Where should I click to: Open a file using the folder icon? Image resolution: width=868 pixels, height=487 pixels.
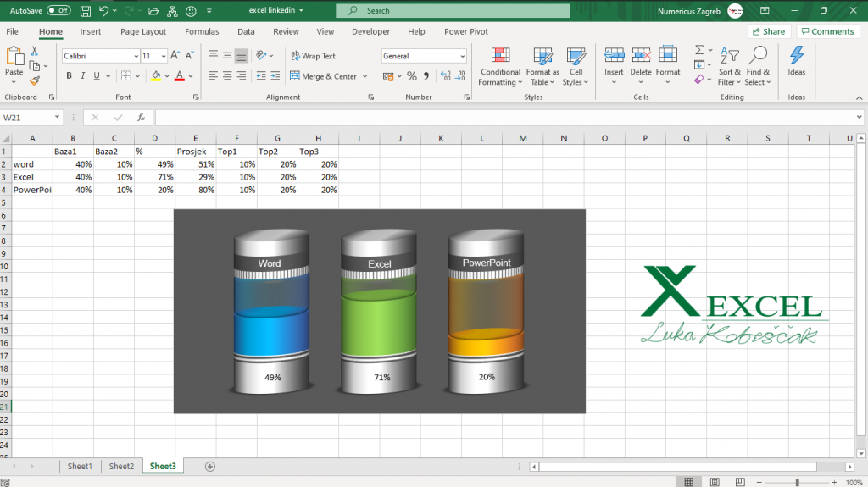pos(153,10)
